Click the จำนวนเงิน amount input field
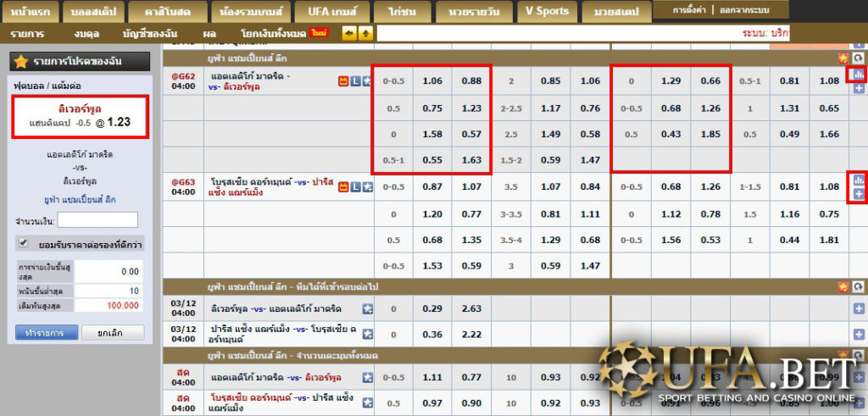The image size is (868, 416). [x=97, y=219]
